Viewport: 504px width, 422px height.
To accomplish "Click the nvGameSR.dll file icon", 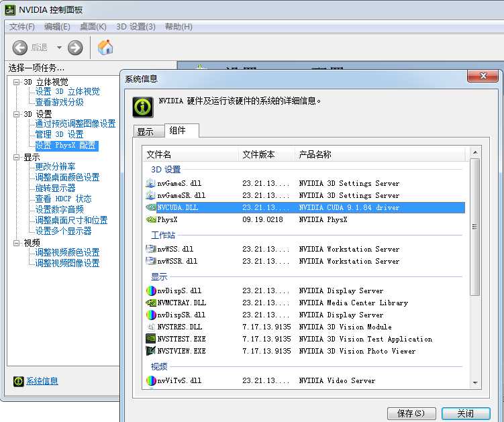I will (150, 195).
